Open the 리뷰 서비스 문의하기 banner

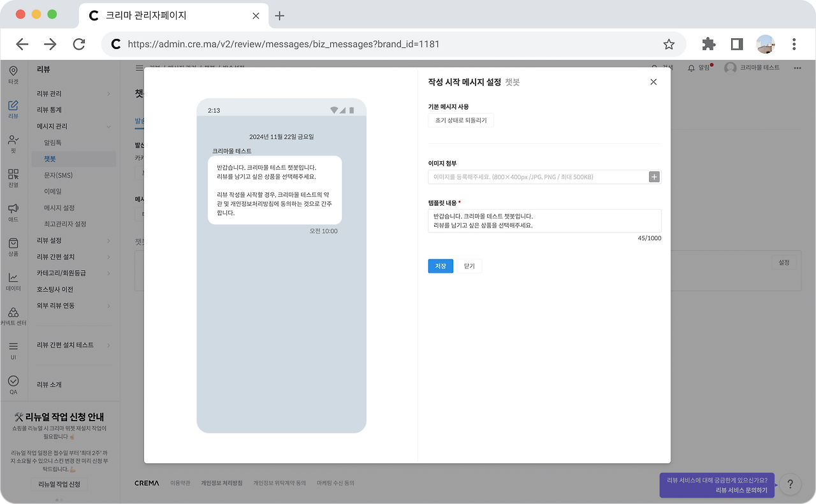tap(717, 485)
